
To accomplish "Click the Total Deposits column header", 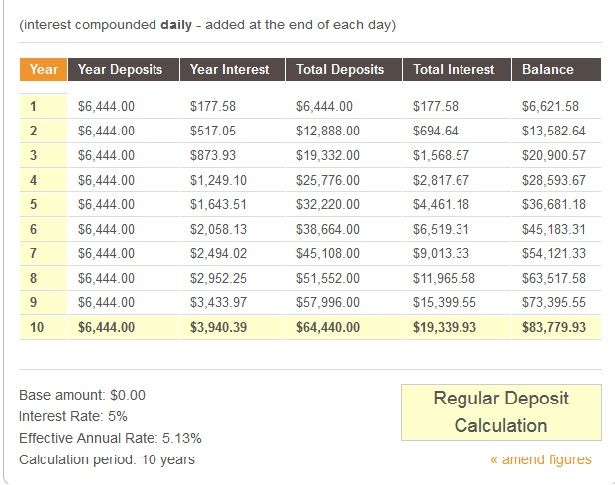I will [340, 70].
